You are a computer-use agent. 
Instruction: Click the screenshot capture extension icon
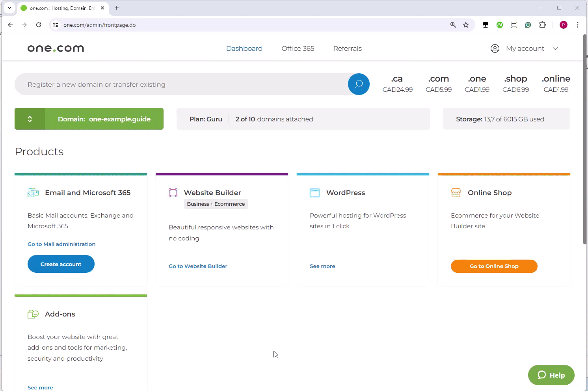[x=514, y=25]
